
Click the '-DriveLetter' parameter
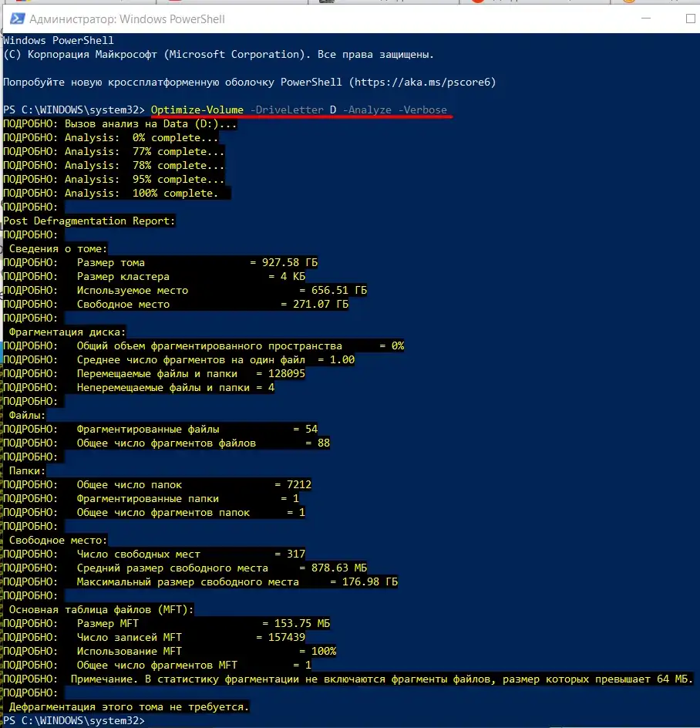pos(287,110)
